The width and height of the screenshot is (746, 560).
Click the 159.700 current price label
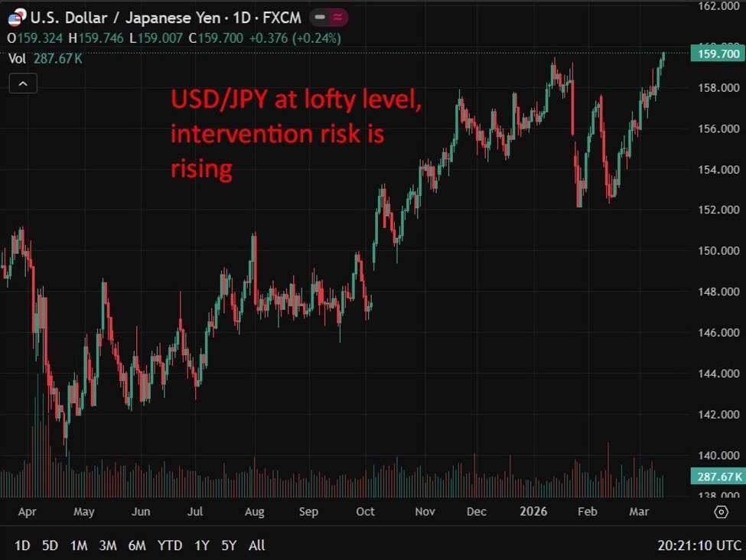tap(715, 54)
